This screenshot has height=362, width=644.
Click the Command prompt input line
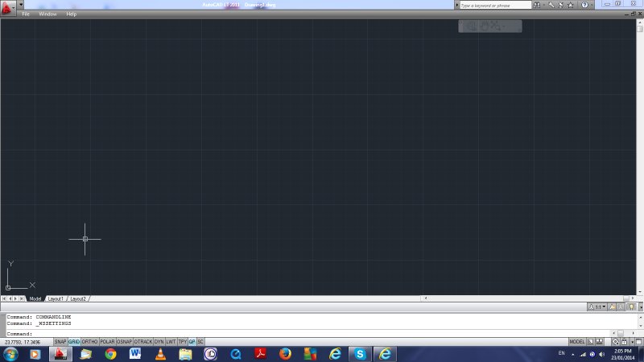point(308,334)
